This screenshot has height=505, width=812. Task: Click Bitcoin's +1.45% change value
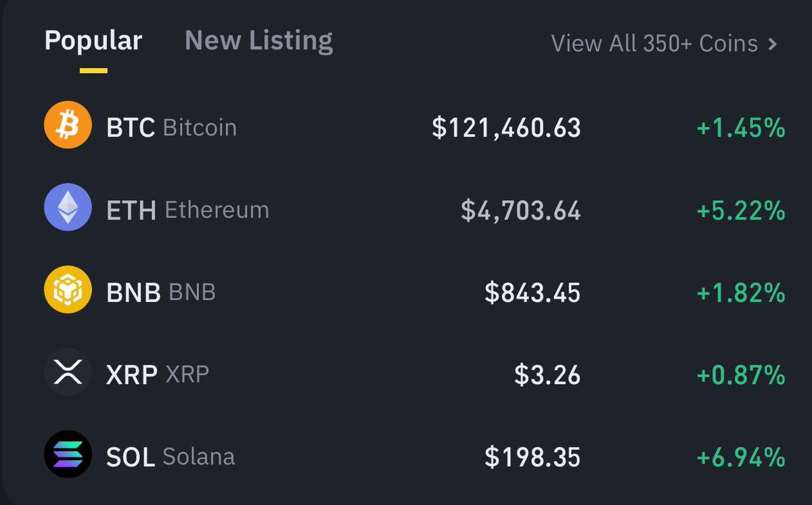coord(741,128)
